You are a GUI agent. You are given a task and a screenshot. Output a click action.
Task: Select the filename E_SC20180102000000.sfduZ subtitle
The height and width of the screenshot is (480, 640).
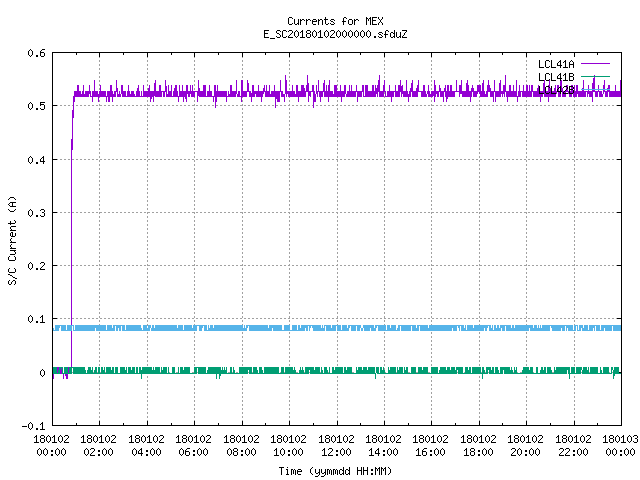[x=335, y=34]
